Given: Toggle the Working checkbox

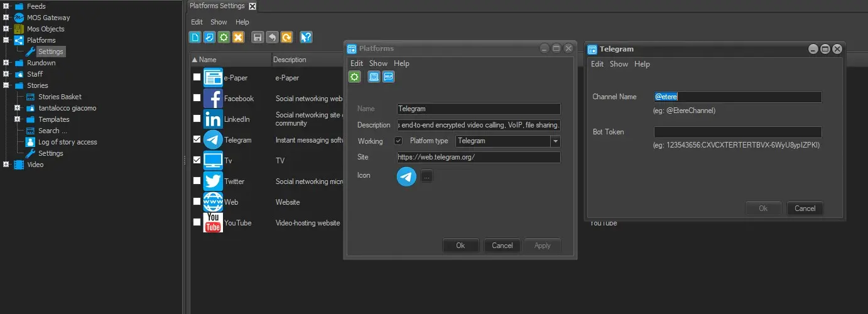Looking at the screenshot, I should tap(398, 141).
